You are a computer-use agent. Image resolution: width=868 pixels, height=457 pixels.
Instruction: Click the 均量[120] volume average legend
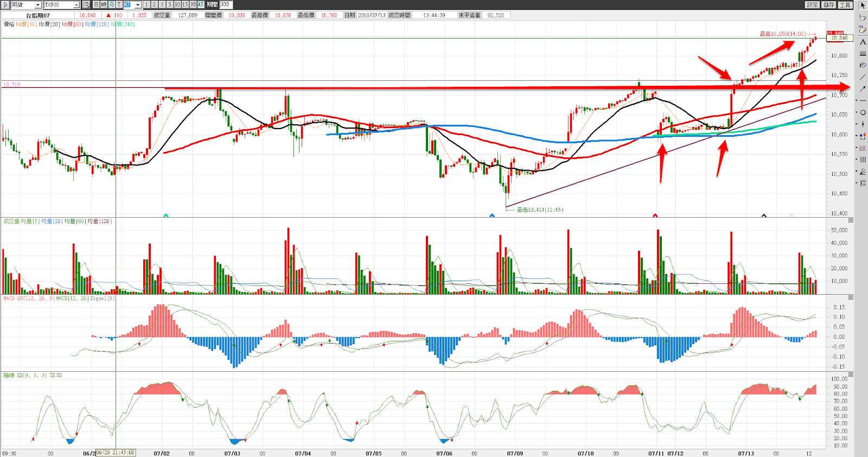tap(99, 221)
